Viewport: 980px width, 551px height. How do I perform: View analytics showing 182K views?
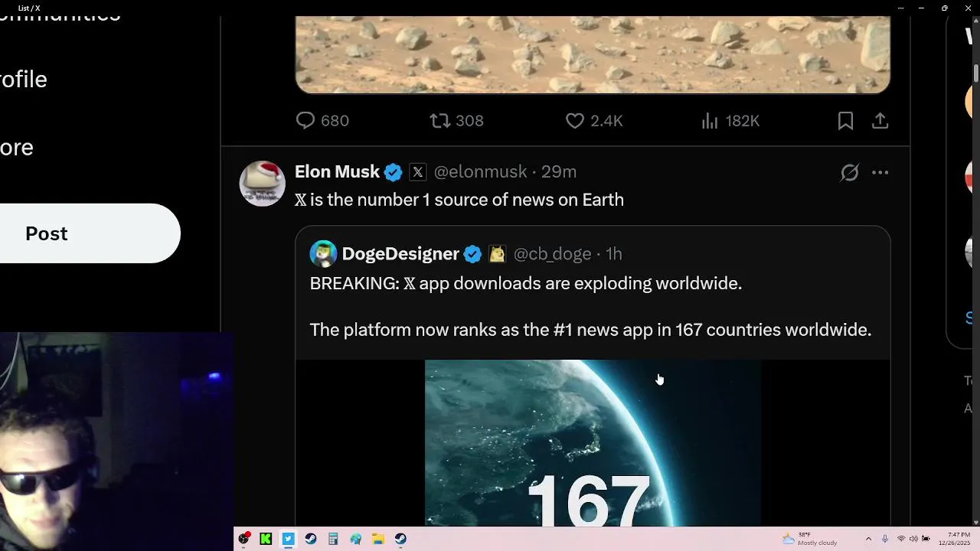710,121
